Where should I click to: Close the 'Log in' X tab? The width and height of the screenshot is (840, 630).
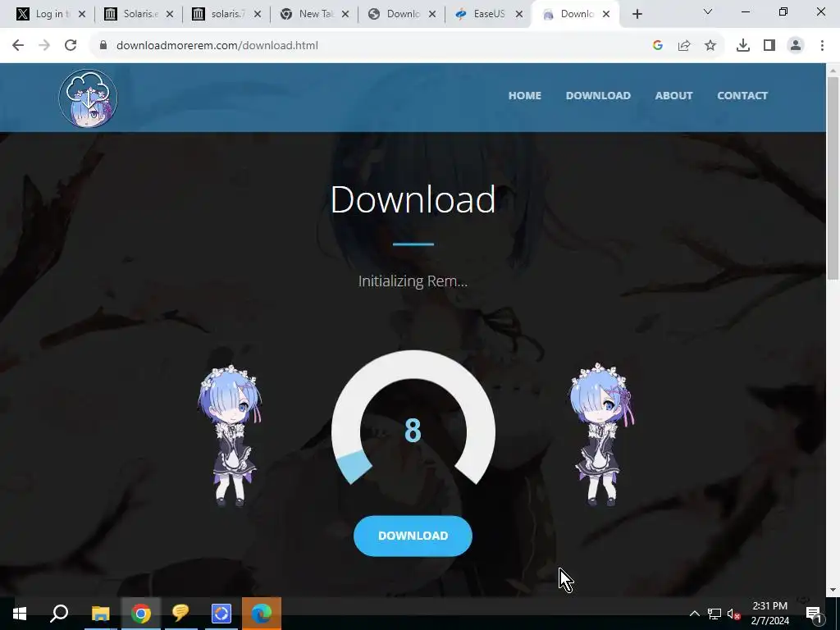(81, 15)
